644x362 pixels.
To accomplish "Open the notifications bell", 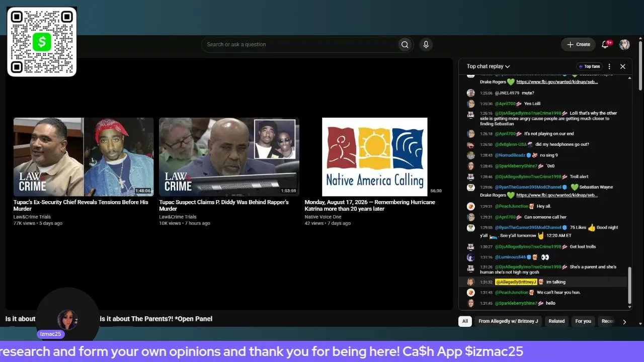I will [605, 45].
